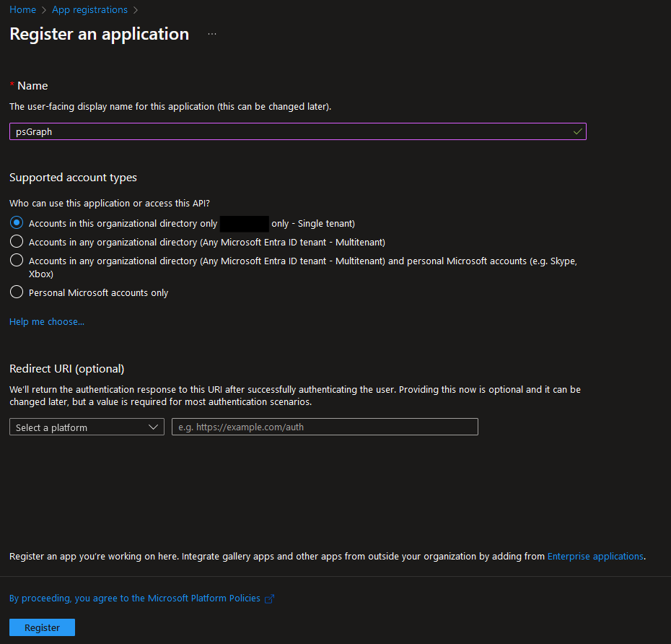This screenshot has width=671, height=644.
Task: Click the Redirect URI input field
Action: [x=325, y=427]
